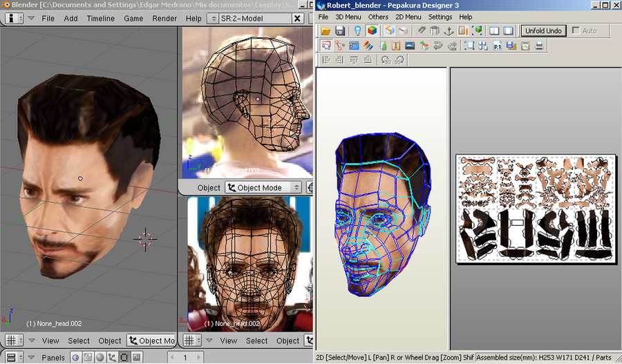Viewport: 622px width, 364px height.
Task: Select the insert image tool
Action: (x=410, y=46)
